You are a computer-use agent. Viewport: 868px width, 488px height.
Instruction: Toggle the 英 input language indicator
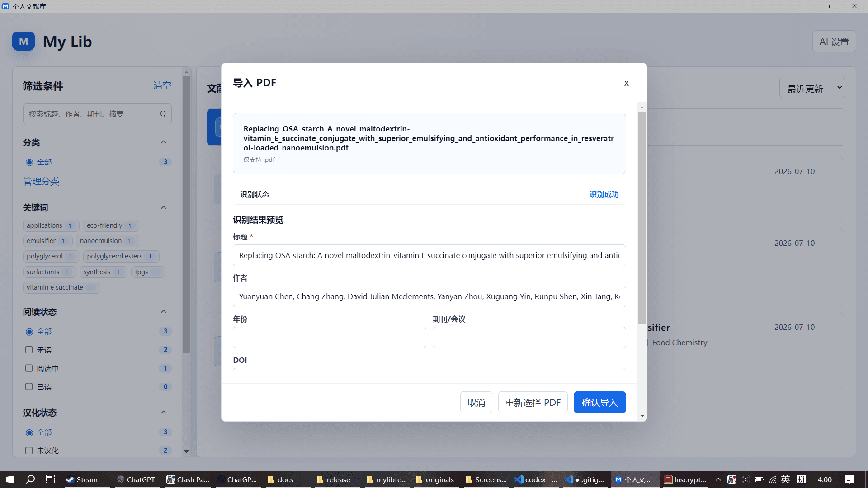785,479
